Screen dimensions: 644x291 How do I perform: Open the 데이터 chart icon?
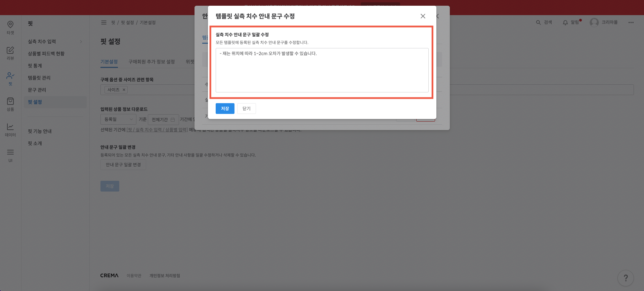click(10, 127)
